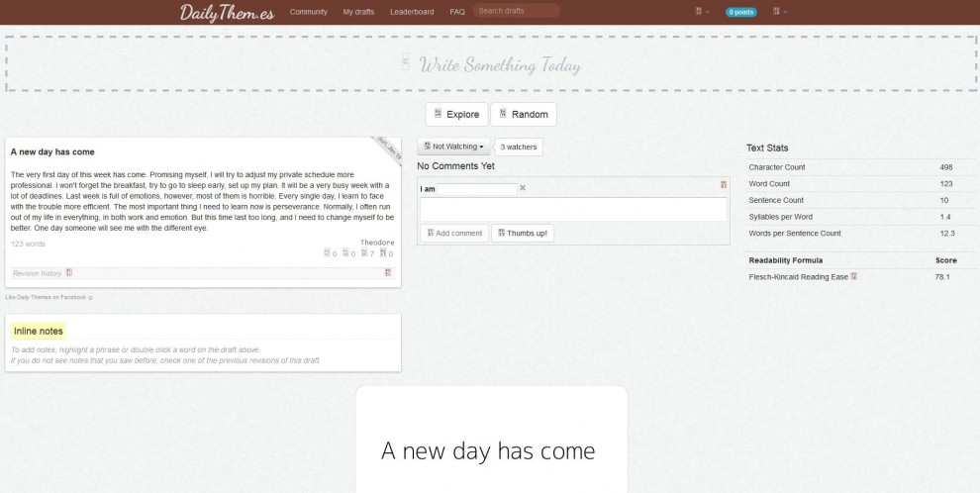Open the FAQ page

(457, 12)
